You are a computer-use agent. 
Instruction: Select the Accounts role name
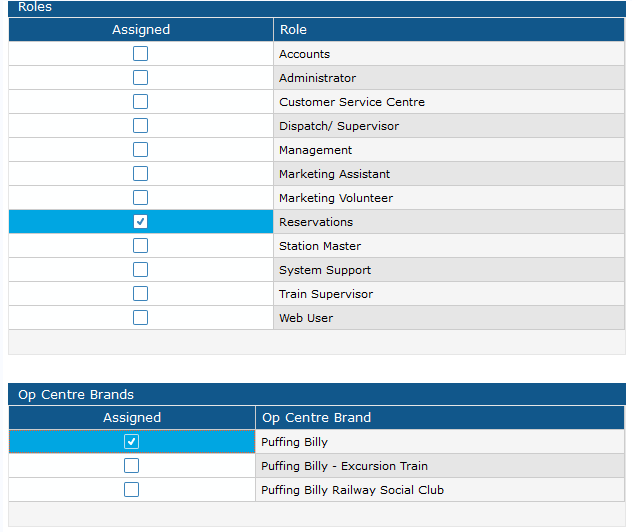point(304,54)
